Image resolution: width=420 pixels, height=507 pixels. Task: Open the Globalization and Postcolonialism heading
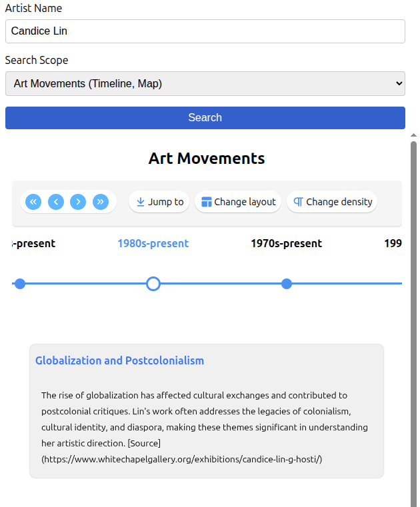[x=119, y=360]
